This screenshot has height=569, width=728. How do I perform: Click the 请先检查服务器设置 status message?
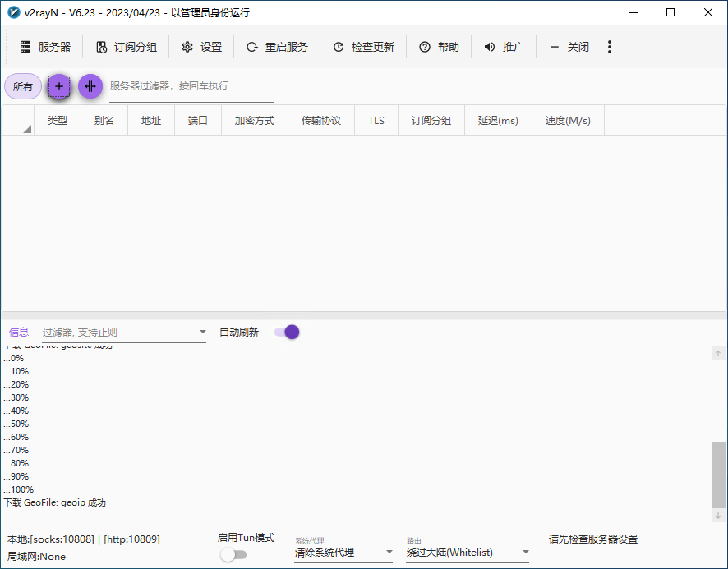[593, 539]
